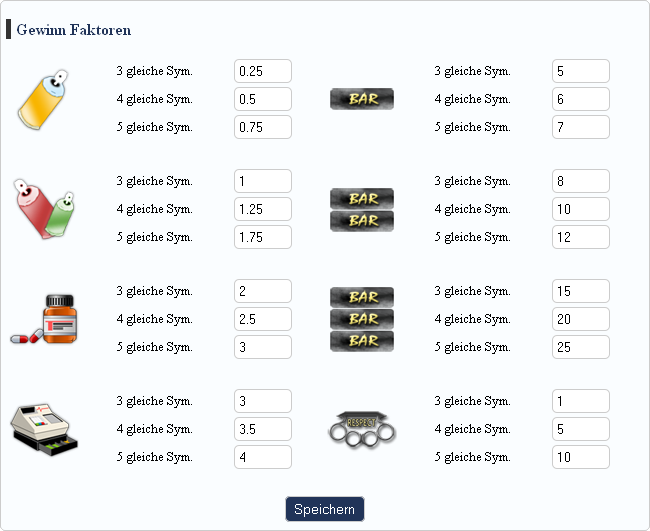Screen dimensions: 650x531
Task: Select the input showing 0.75
Action: point(263,127)
